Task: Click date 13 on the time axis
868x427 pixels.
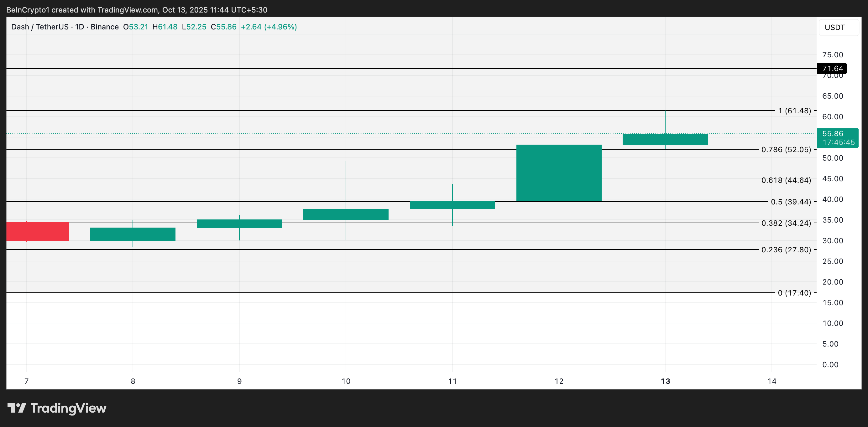Action: point(665,381)
